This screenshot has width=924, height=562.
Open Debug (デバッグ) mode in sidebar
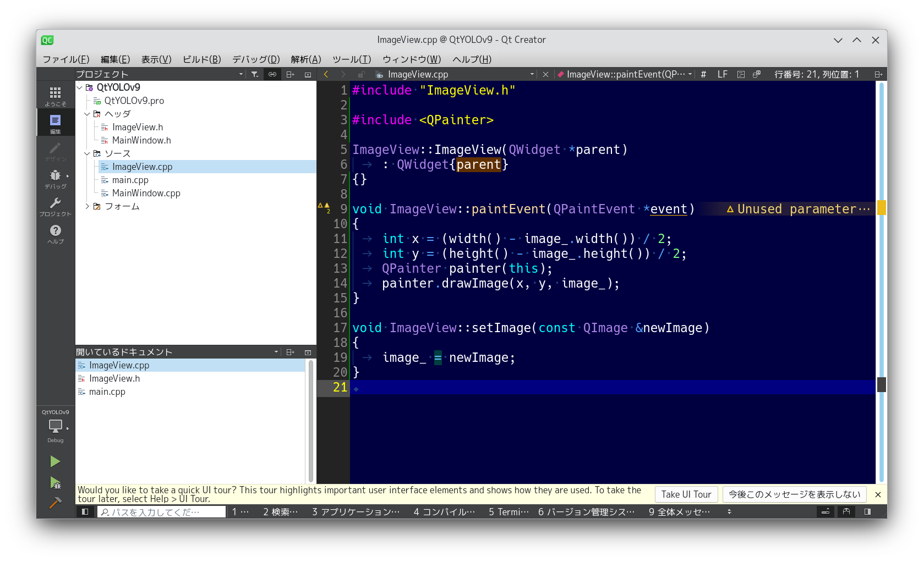tap(56, 178)
